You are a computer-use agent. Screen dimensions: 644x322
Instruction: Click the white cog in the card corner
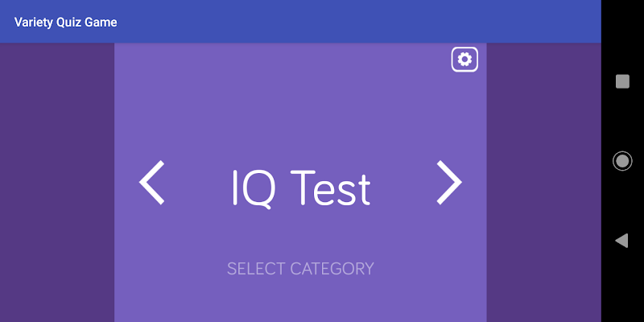[x=464, y=60]
